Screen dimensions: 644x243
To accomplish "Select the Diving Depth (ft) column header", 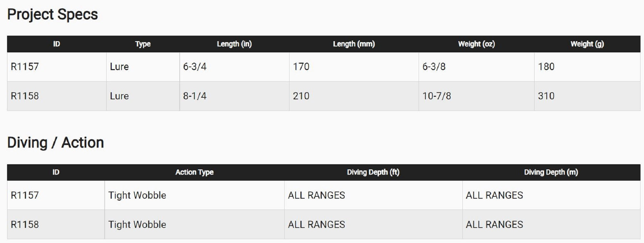I will point(373,172).
